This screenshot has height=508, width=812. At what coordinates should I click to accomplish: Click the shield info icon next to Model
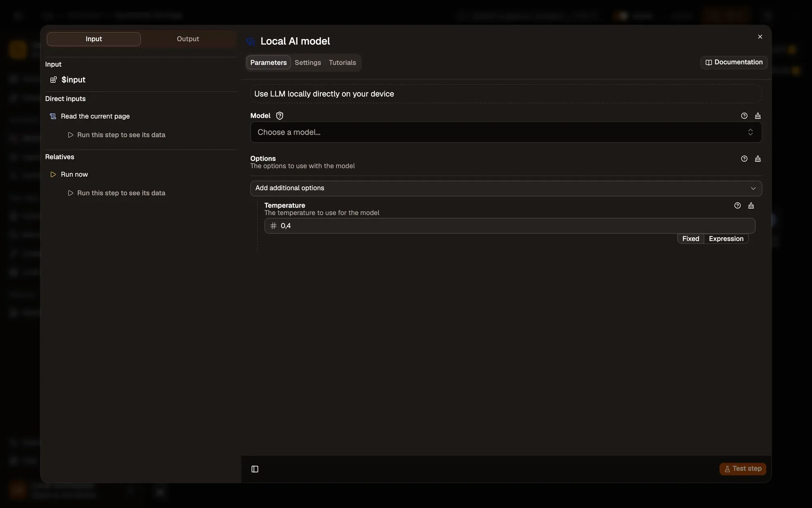(x=280, y=116)
